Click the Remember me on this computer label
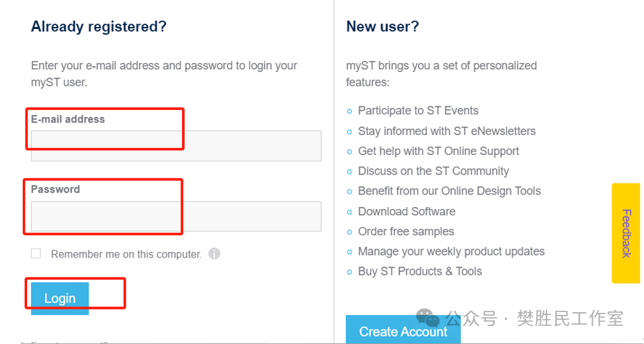Viewport: 644px width, 344px height. point(127,254)
